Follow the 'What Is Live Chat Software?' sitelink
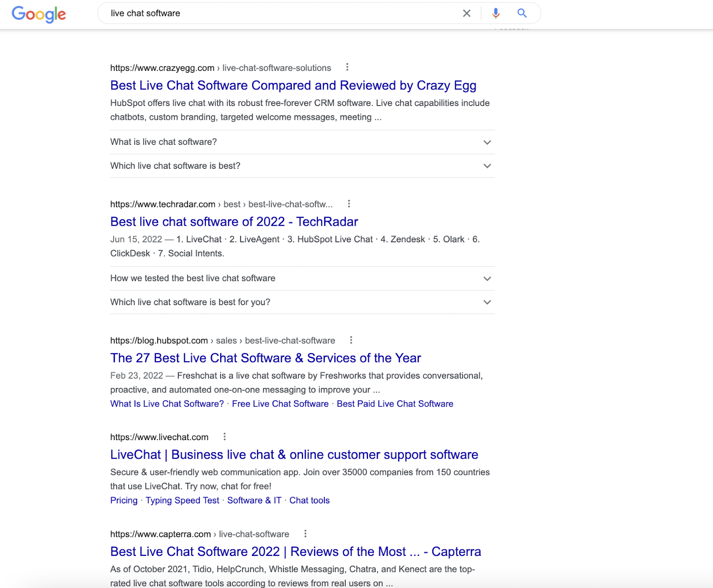 click(167, 404)
